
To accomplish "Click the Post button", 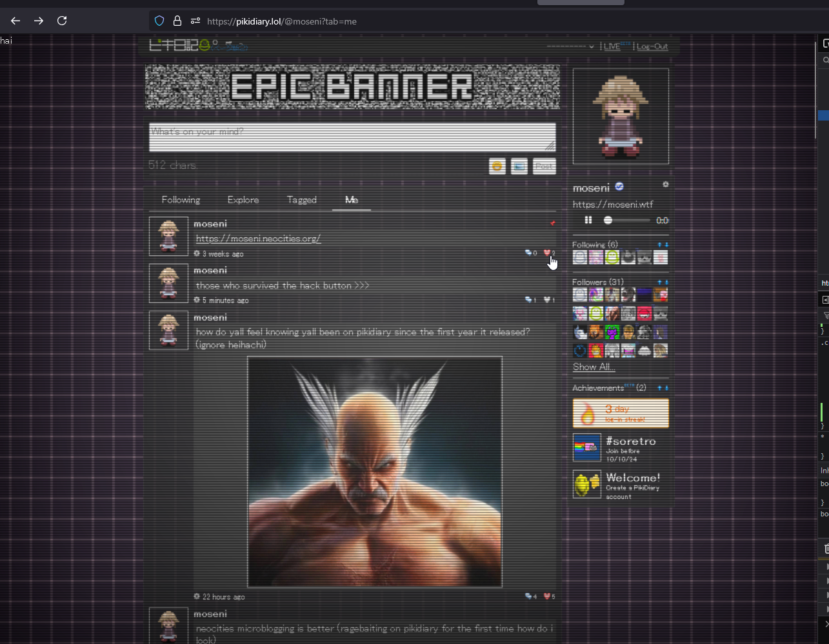I will [544, 166].
